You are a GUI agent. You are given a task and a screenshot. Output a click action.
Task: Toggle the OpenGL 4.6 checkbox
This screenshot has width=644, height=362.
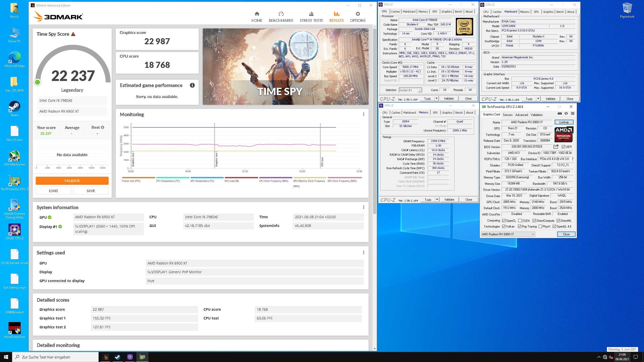coord(554,227)
